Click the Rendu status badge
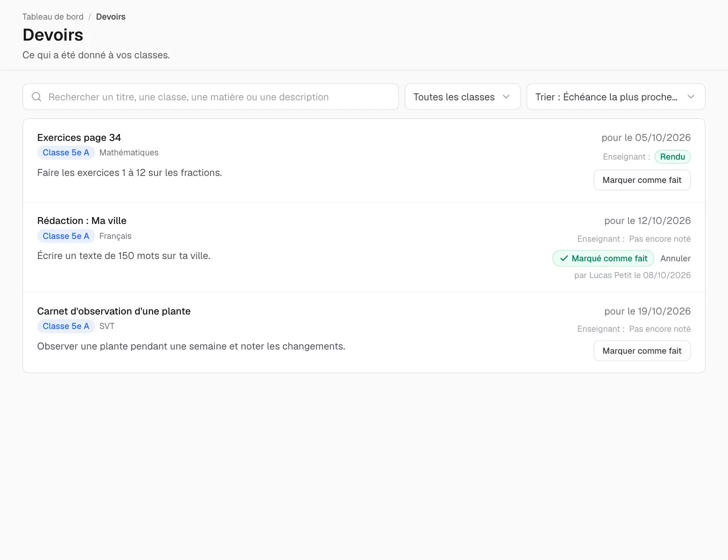728x560 pixels. (672, 157)
